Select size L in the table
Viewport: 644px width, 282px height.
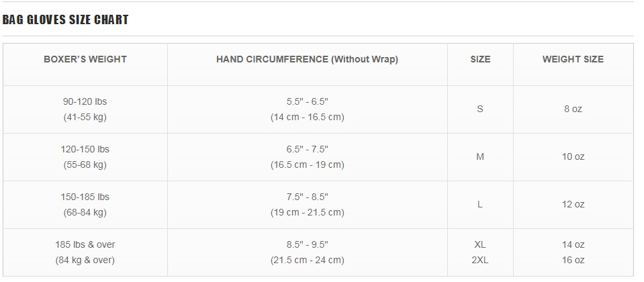pos(480,204)
